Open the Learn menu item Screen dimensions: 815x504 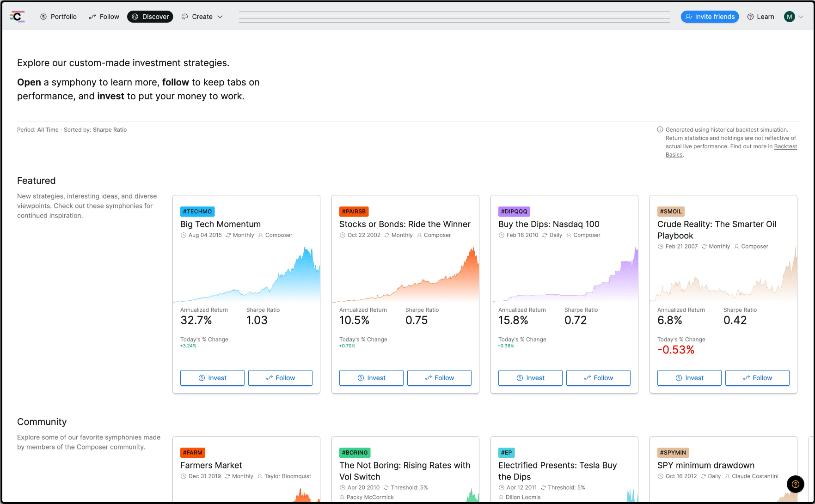[760, 17]
